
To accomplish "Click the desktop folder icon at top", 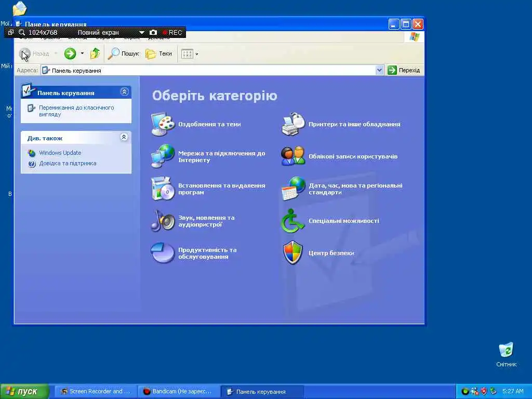I will [x=19, y=8].
